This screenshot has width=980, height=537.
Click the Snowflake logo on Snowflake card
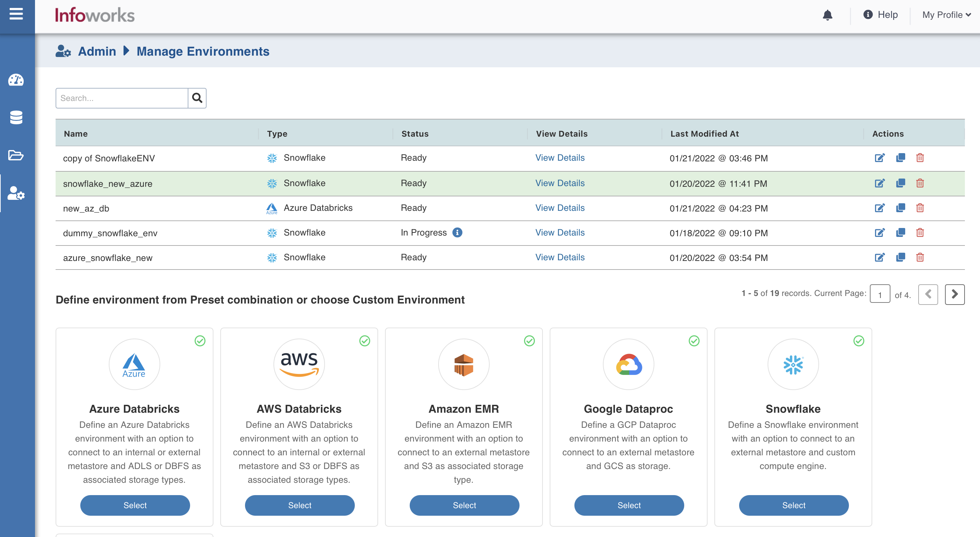[x=793, y=365]
